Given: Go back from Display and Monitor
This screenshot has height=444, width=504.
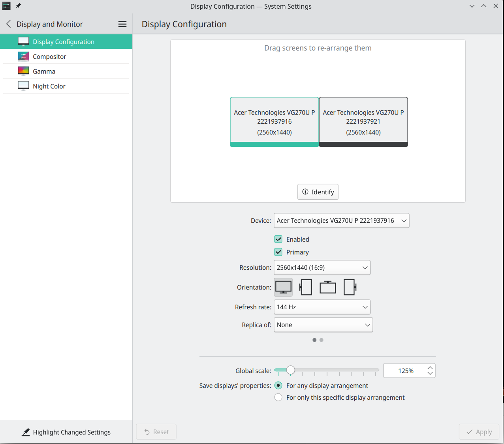Looking at the screenshot, I should click(x=8, y=24).
